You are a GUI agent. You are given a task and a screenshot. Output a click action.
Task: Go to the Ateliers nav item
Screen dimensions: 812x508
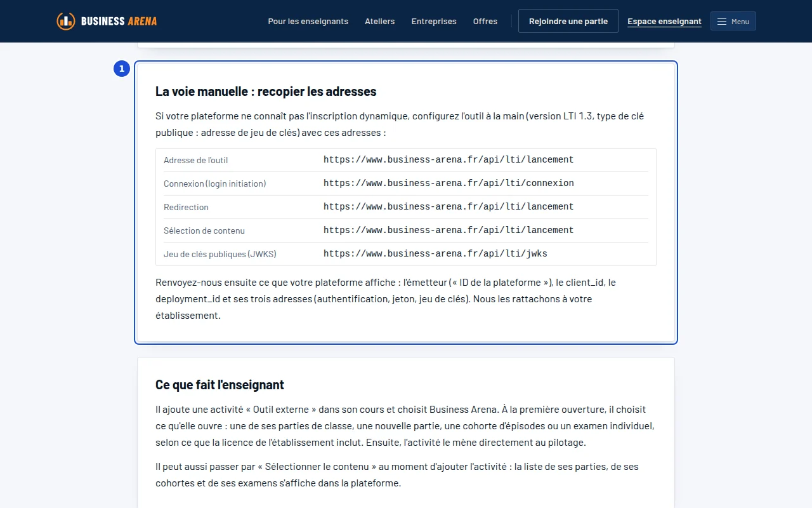380,22
